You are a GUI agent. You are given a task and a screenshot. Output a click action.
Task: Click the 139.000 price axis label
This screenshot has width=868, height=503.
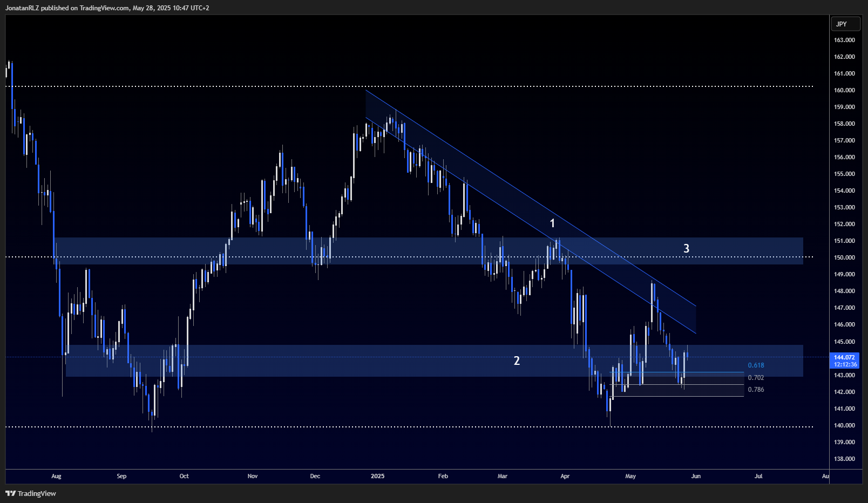(844, 442)
